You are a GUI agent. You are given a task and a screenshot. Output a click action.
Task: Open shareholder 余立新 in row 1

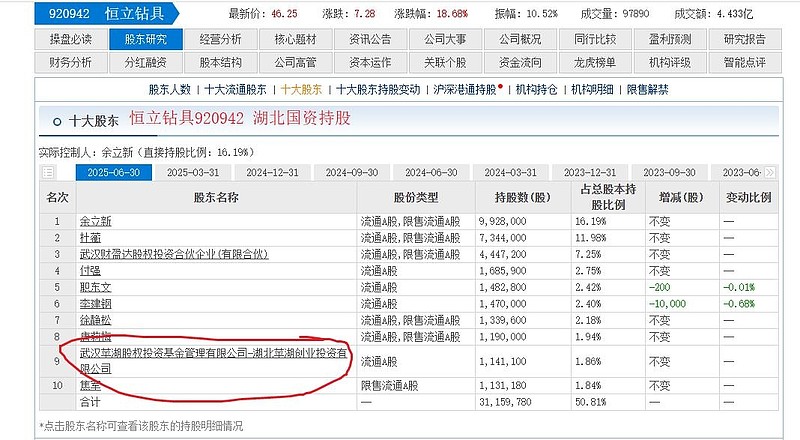[x=95, y=222]
